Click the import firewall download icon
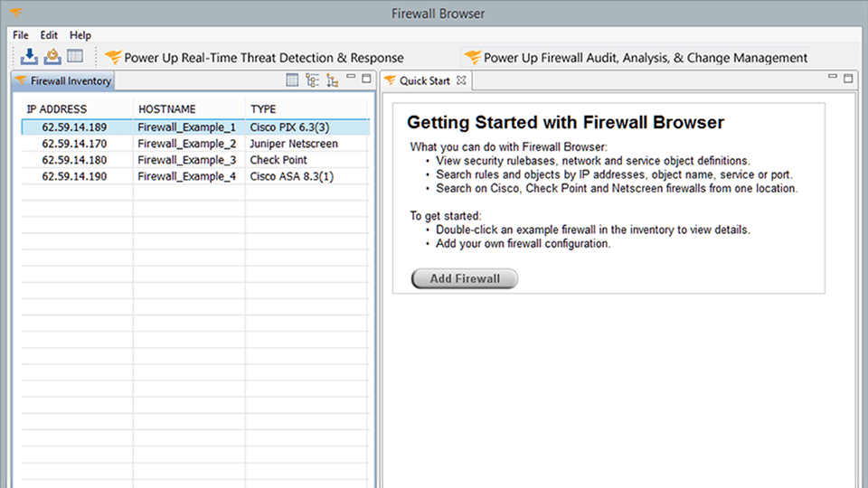868x488 pixels. 29,56
